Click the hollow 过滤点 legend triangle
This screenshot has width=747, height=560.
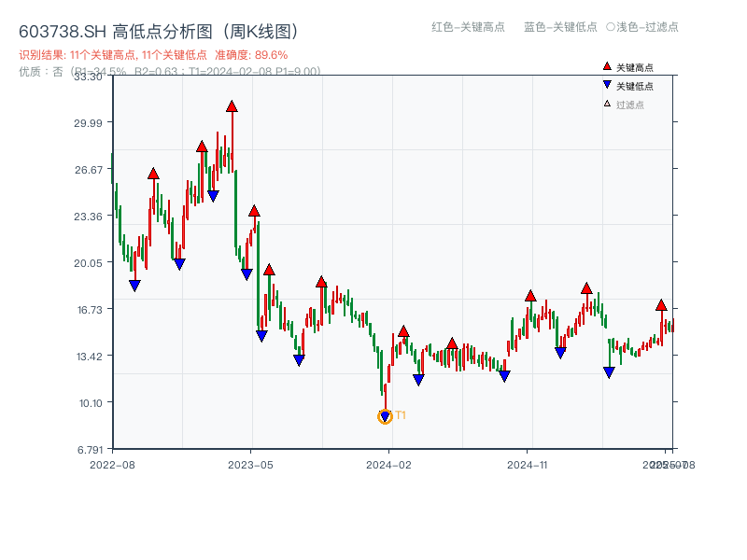[607, 104]
